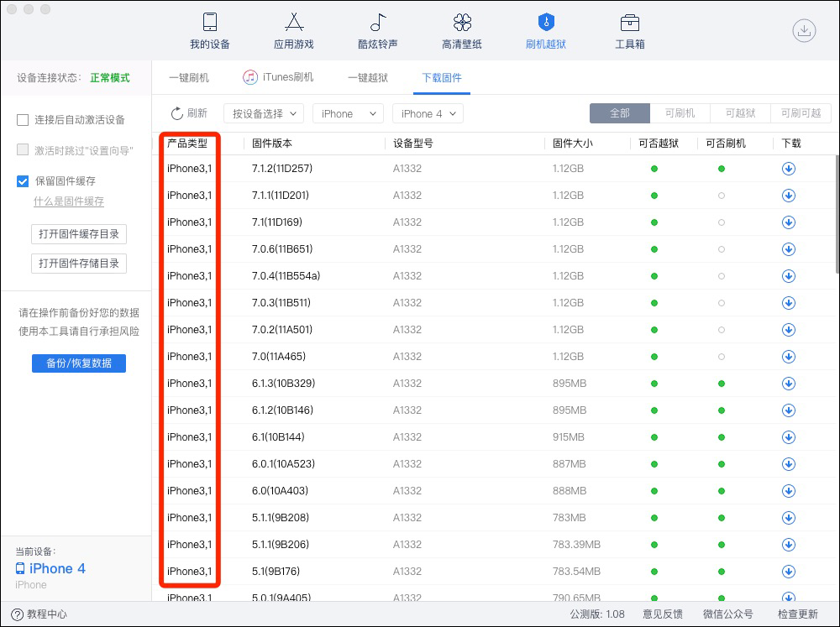Sort by 设备型号 column header
The height and width of the screenshot is (627, 840).
(x=413, y=144)
